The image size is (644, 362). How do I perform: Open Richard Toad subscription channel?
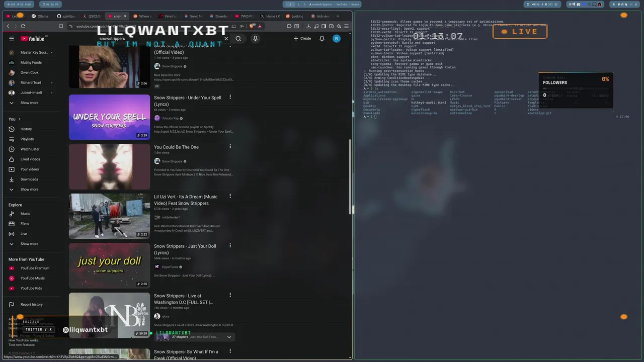click(31, 82)
